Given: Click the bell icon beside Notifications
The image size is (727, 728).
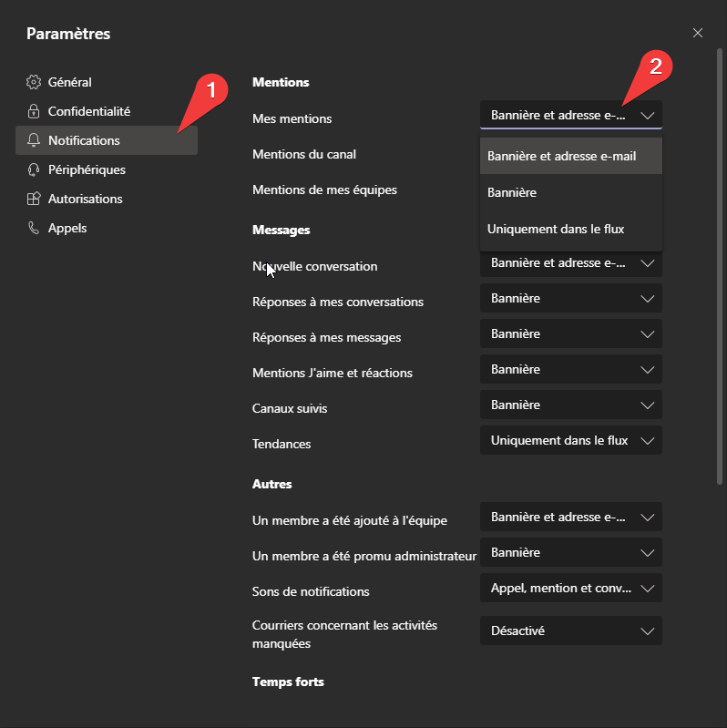Looking at the screenshot, I should pos(34,140).
